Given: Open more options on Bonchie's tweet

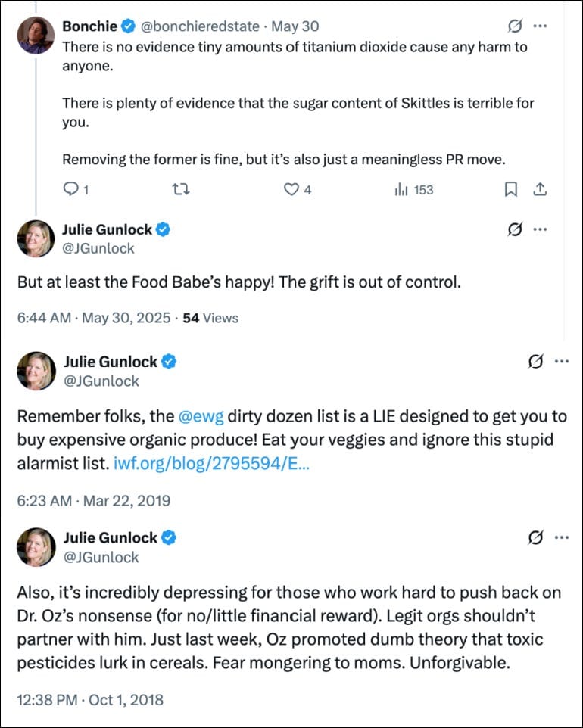Looking at the screenshot, I should click(541, 26).
